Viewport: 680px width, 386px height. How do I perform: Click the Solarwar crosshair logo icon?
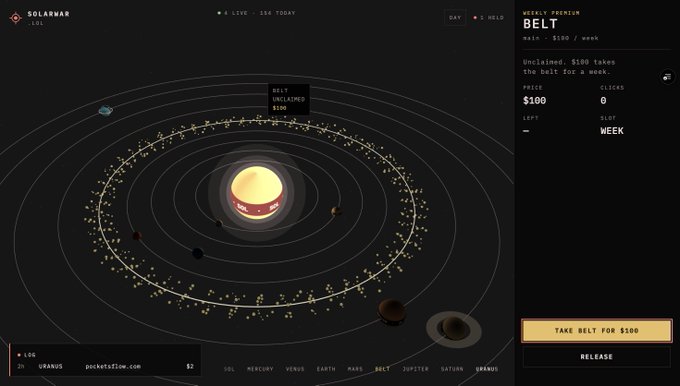pyautogui.click(x=16, y=18)
